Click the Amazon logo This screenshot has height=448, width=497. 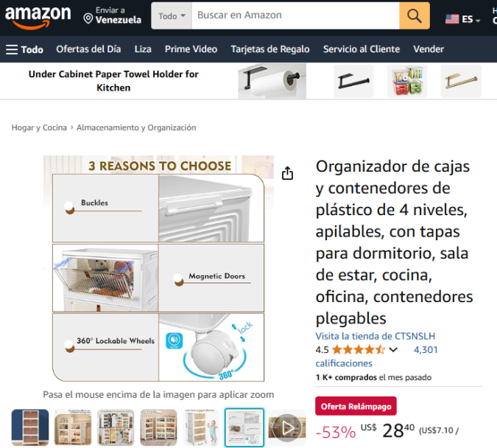click(x=38, y=16)
